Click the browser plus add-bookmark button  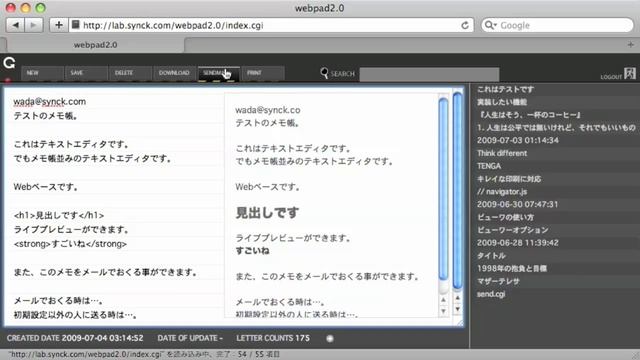pyautogui.click(x=58, y=25)
